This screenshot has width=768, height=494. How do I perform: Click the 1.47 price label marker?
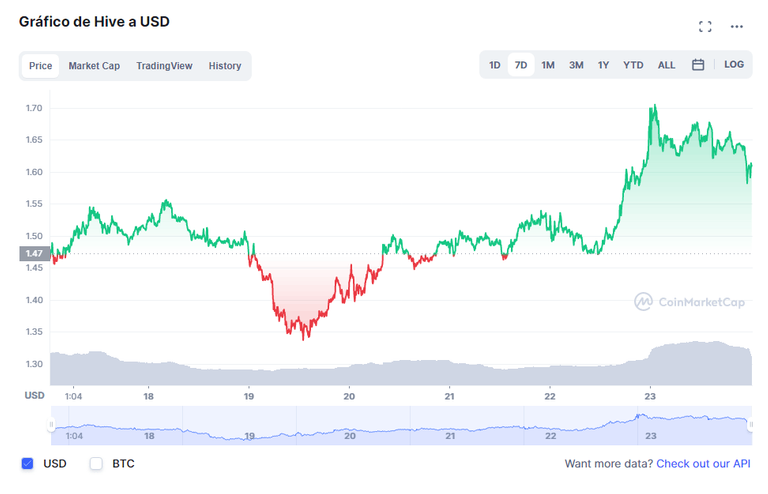tap(34, 254)
